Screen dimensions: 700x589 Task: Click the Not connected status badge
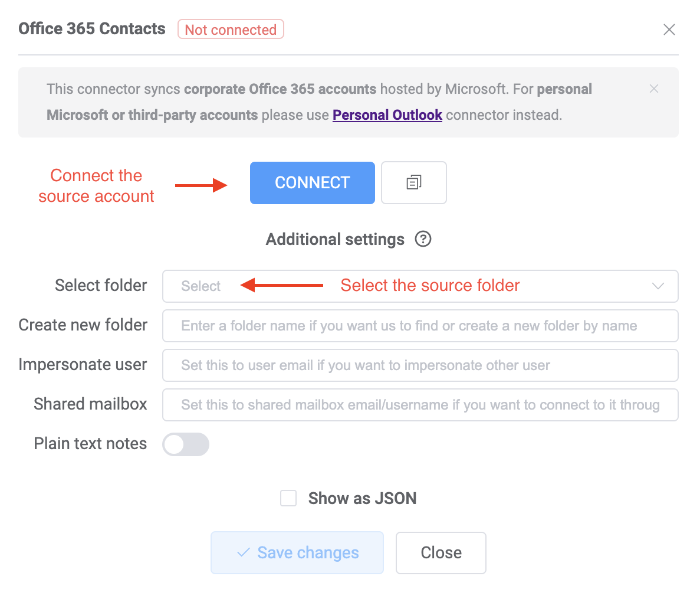(x=231, y=29)
